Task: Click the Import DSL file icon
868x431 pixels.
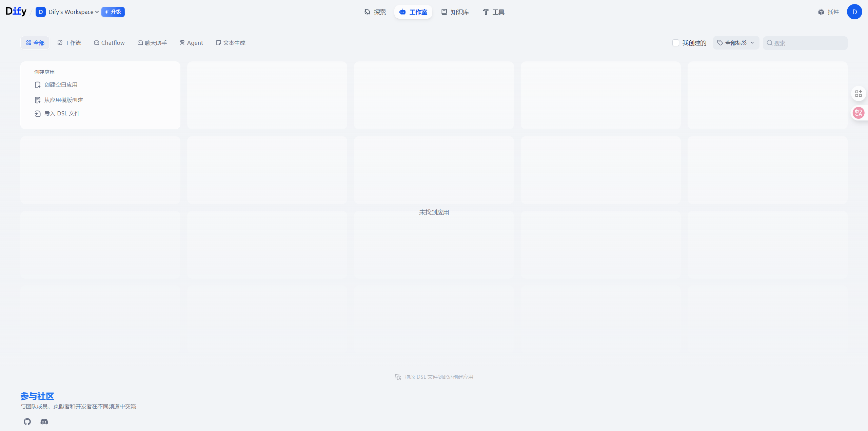Action: 38,114
